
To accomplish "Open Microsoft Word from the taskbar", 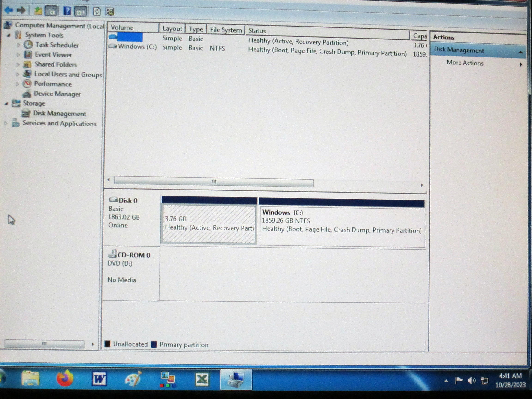I will point(99,379).
